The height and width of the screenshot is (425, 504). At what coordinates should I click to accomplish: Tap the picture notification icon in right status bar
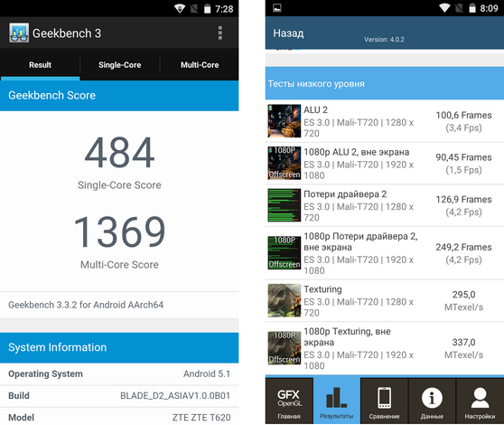pos(277,8)
